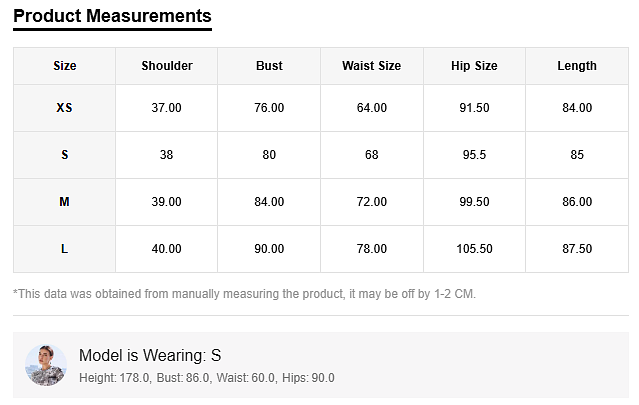Click the L length value 87.50

click(x=577, y=249)
